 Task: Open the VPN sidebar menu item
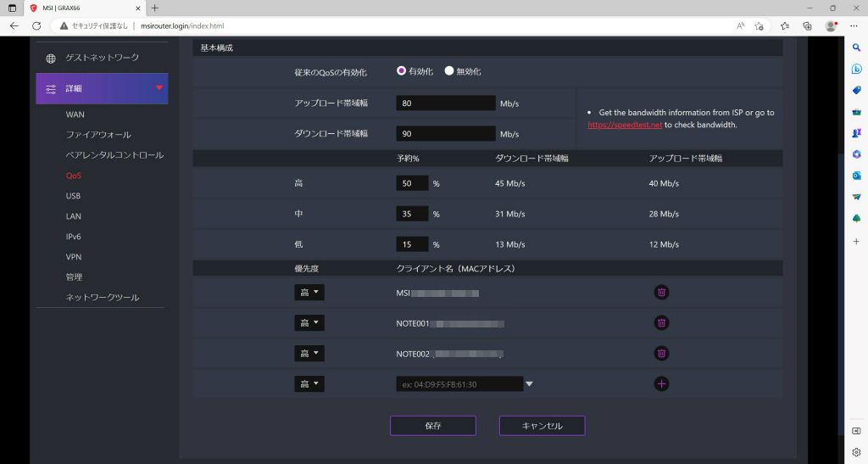pyautogui.click(x=74, y=257)
